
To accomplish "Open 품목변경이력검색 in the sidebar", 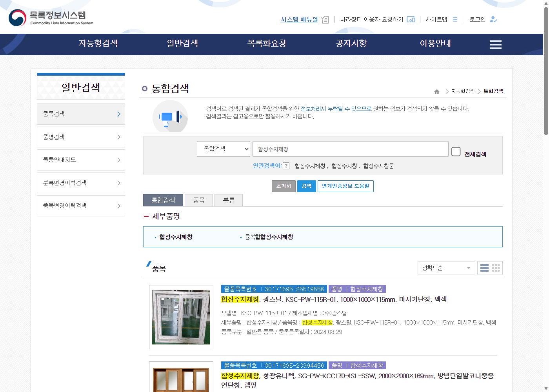I will (x=81, y=206).
